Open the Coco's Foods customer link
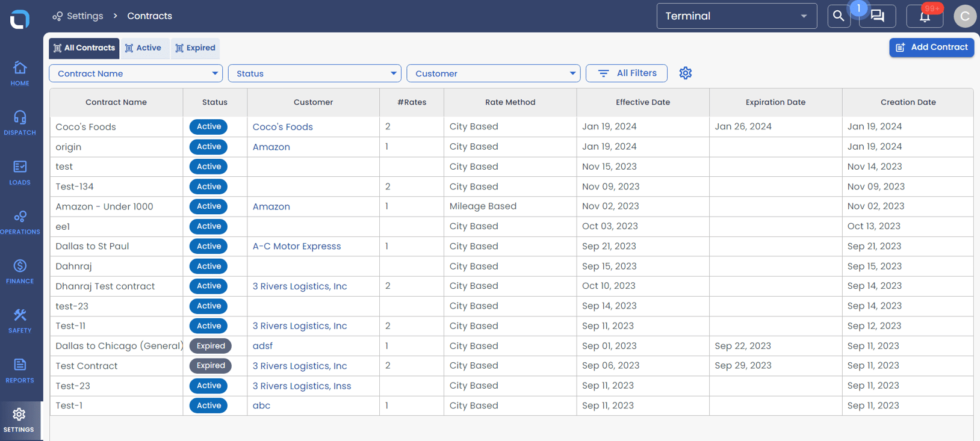The width and height of the screenshot is (980, 441). click(x=282, y=127)
